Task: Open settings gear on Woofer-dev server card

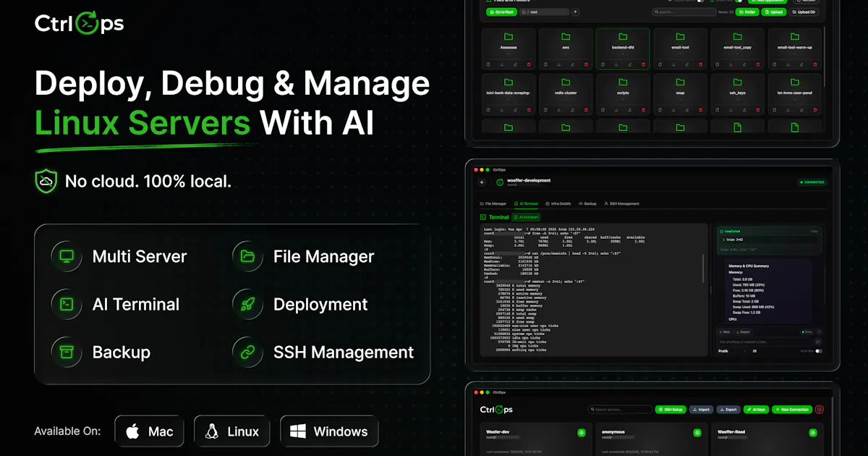Action: (582, 433)
